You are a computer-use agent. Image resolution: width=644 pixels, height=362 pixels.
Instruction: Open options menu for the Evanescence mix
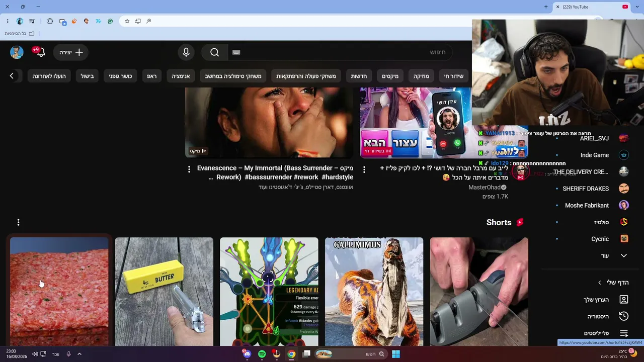(x=189, y=169)
